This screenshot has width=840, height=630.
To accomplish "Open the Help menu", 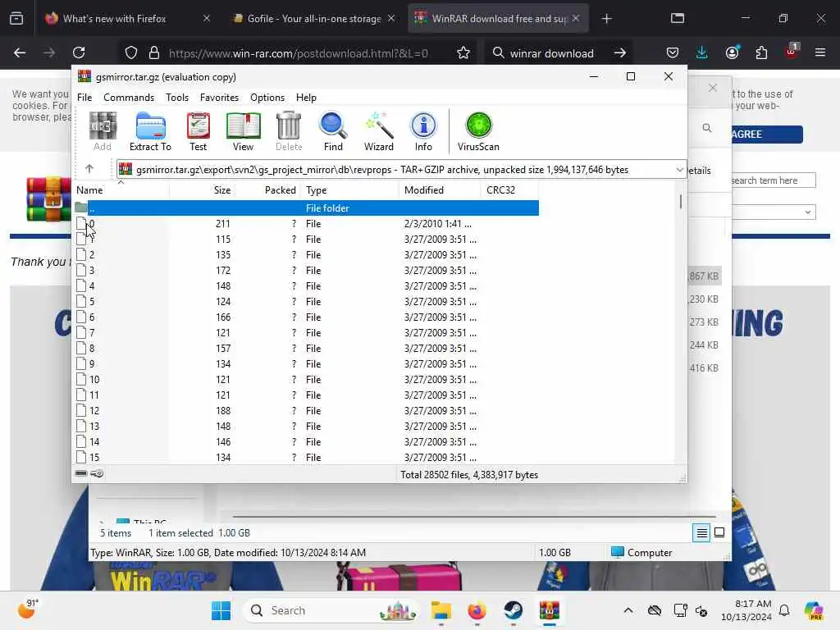I will click(307, 98).
